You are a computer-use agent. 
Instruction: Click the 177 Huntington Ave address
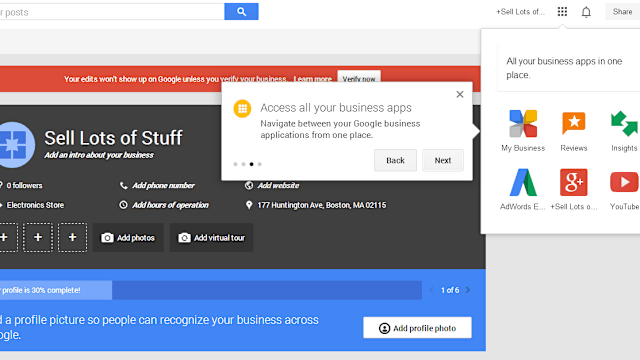pos(322,205)
